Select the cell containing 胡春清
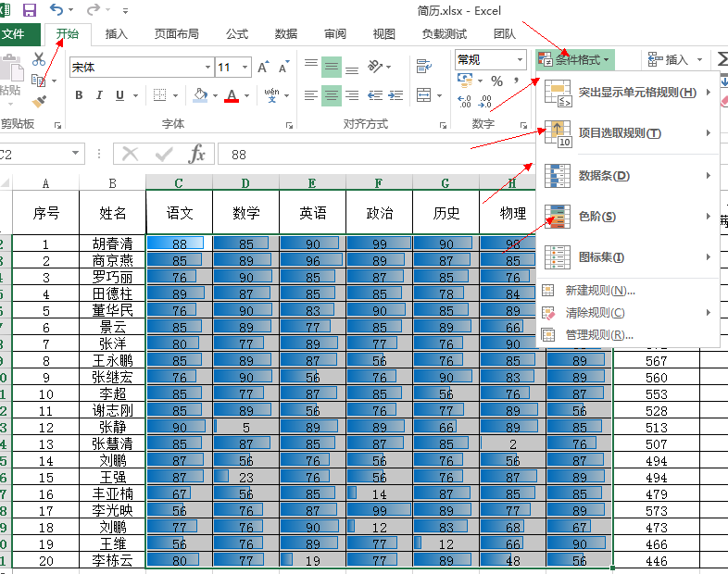Image resolution: width=728 pixels, height=574 pixels. pyautogui.click(x=112, y=243)
